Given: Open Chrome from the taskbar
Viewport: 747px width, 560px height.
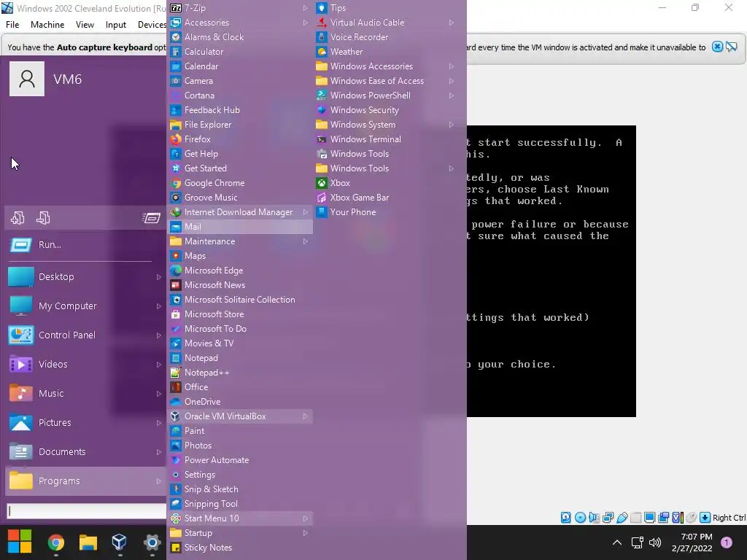Looking at the screenshot, I should point(55,542).
